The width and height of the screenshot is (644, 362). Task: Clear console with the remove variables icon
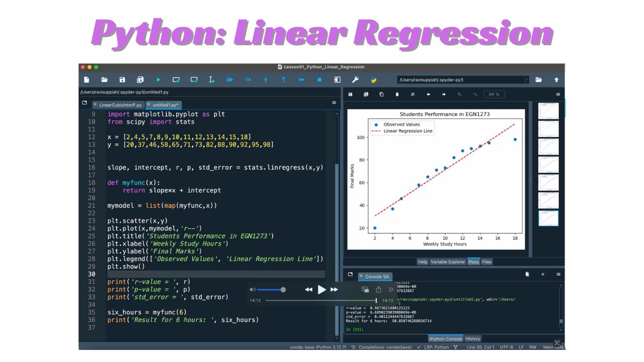[527, 274]
